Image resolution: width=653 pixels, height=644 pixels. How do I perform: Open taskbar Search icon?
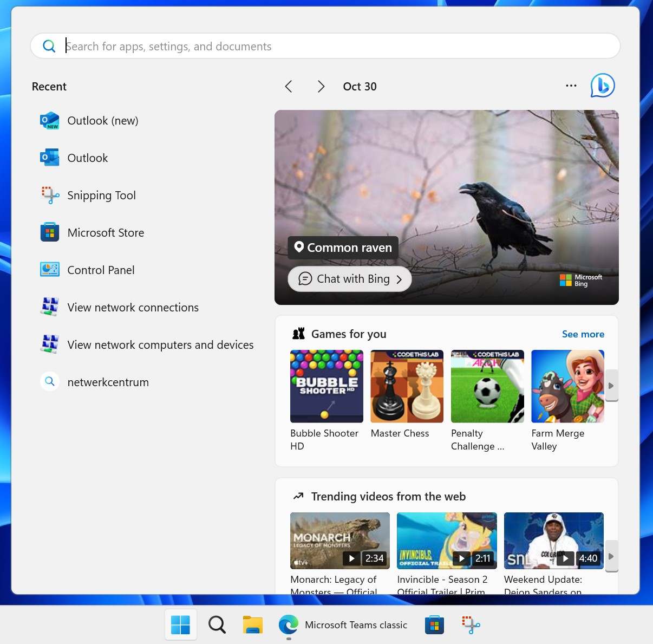(217, 625)
